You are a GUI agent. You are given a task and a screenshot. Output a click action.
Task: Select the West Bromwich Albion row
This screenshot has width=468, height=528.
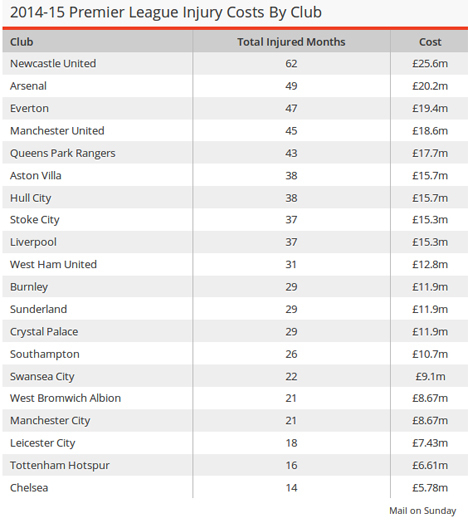[x=235, y=398]
